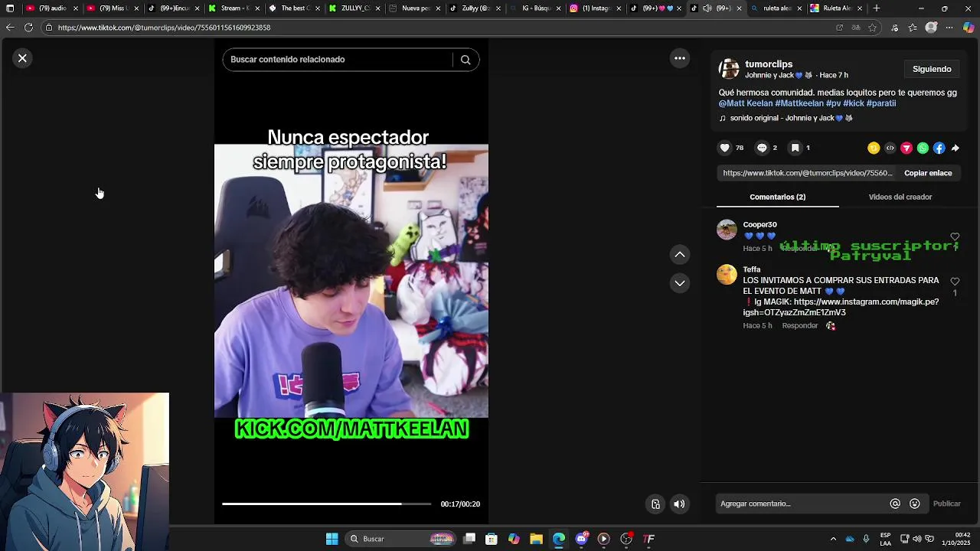
Task: Seek on the video progress bar
Action: point(326,504)
